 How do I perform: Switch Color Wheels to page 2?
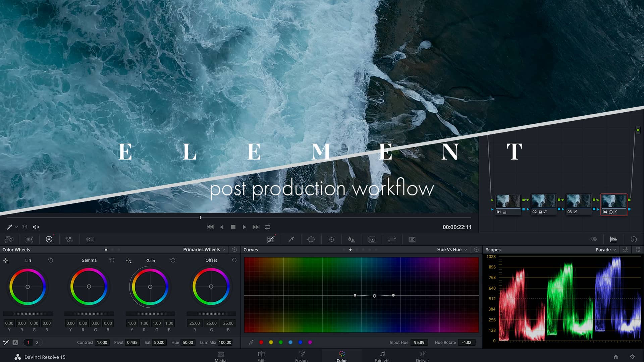36,342
